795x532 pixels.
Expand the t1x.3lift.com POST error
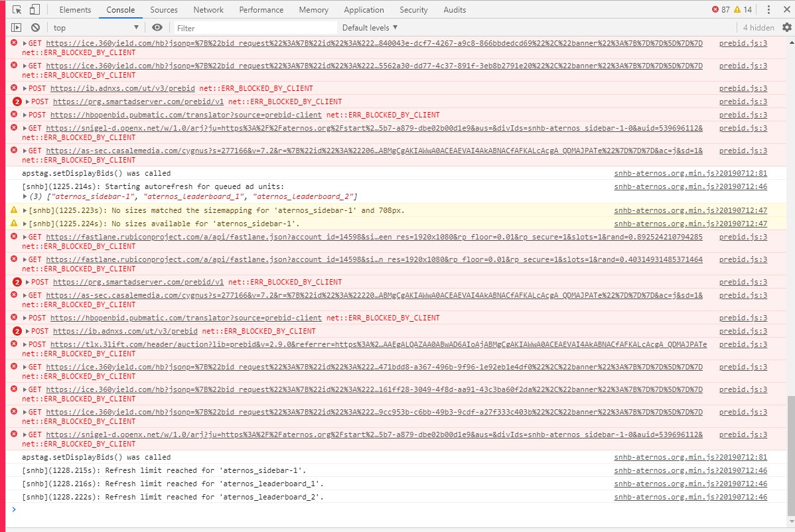pyautogui.click(x=25, y=344)
